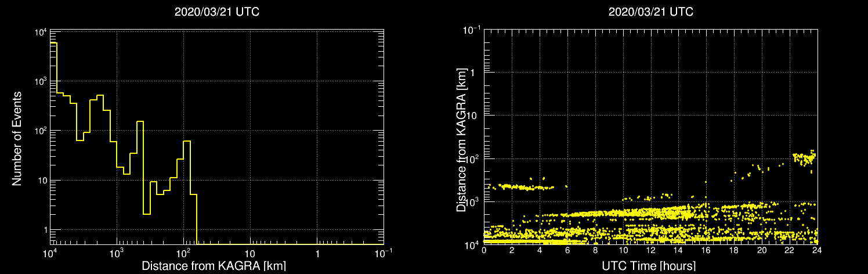The height and width of the screenshot is (274, 868).
Task: Click the 10^3 tick on histogram's distance axis
Action: [x=117, y=253]
